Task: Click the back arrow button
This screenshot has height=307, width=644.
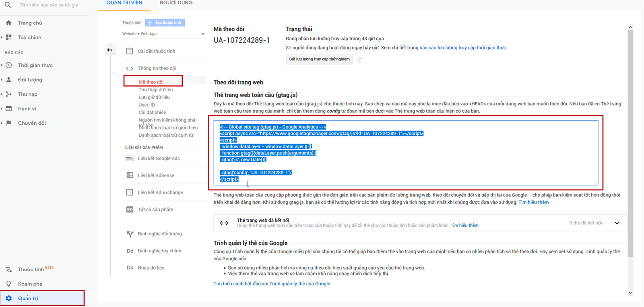Action: pyautogui.click(x=110, y=50)
